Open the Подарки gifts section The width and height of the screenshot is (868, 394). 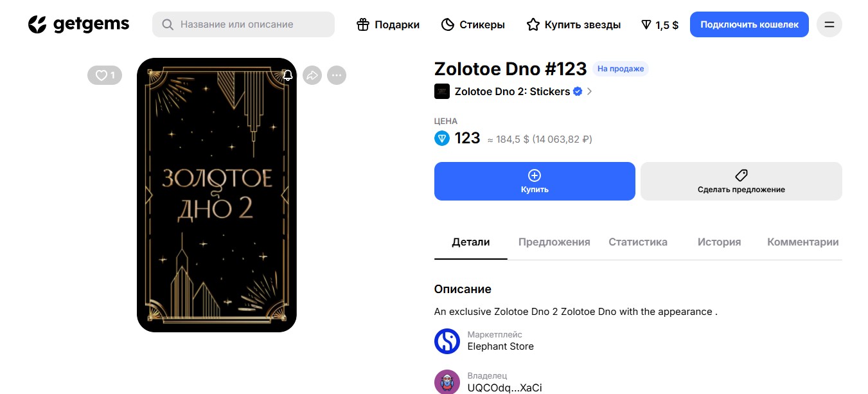pos(388,24)
